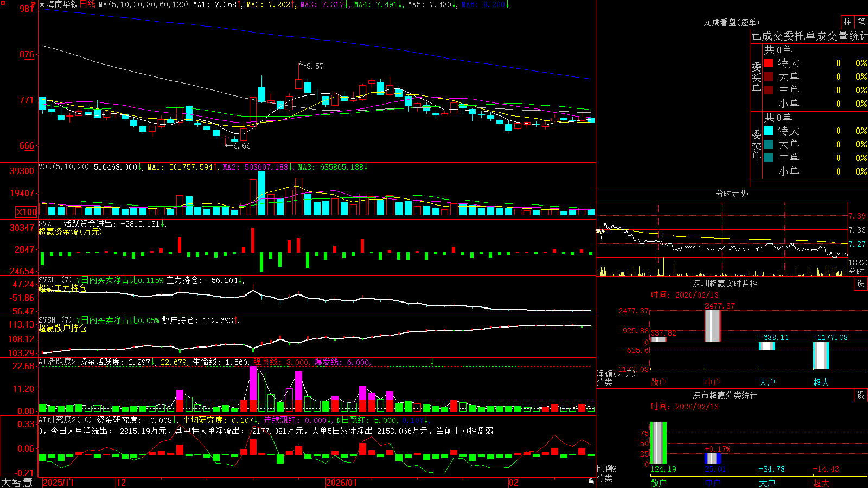Open 设 settings for 深市超赢分类统计
The image size is (868, 488).
pos(861,395)
